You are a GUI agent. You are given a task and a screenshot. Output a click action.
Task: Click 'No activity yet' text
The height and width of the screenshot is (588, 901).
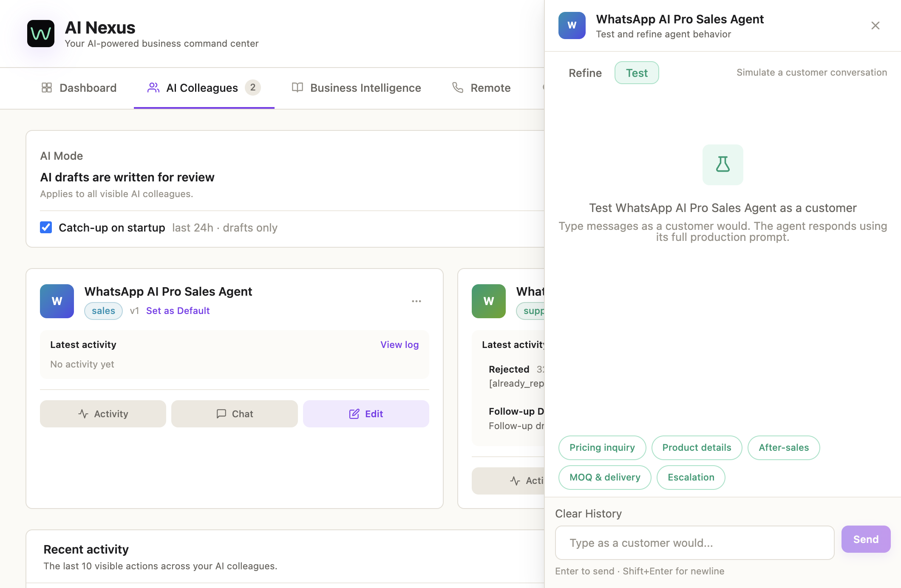[x=82, y=364]
